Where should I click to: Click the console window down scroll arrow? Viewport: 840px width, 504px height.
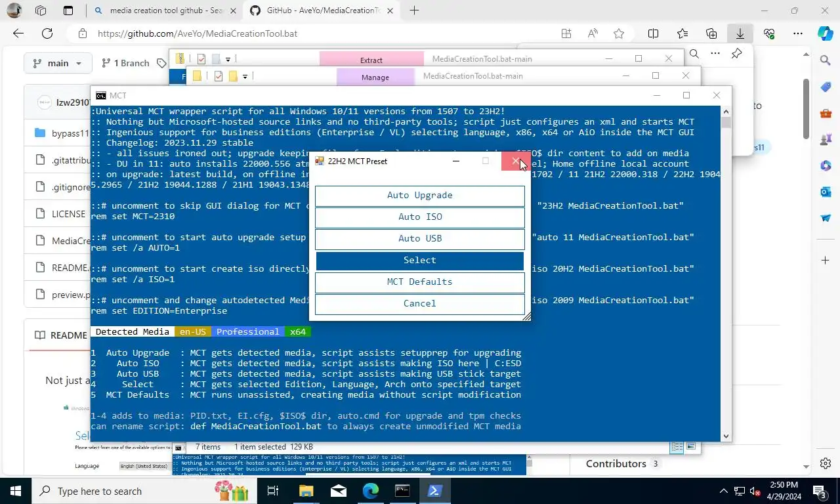(726, 436)
